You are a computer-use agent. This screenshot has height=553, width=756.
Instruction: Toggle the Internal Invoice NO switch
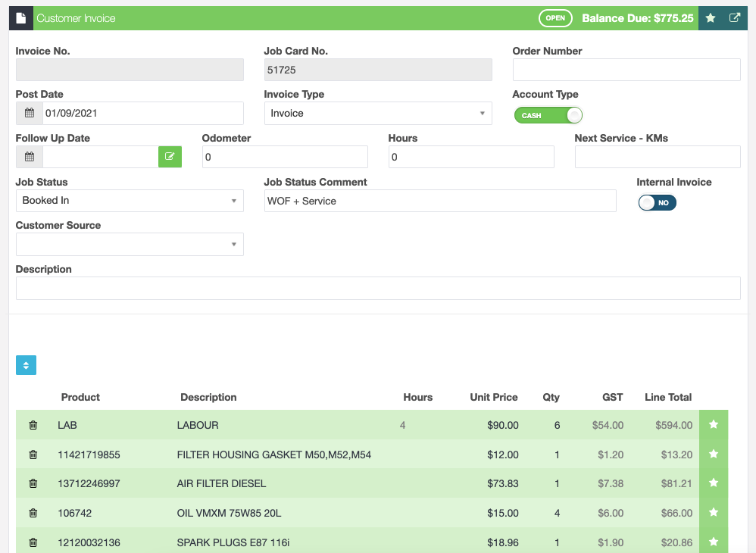658,202
